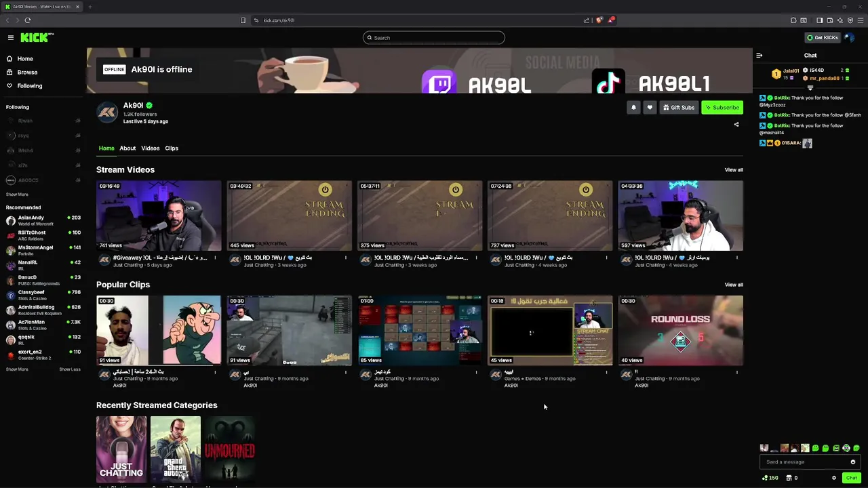Image resolution: width=868 pixels, height=488 pixels.
Task: Open recommended channel Classybeef
Action: [43, 295]
